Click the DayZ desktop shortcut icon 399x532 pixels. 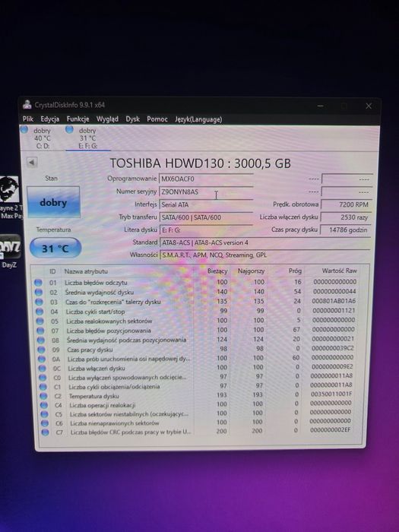point(9,247)
